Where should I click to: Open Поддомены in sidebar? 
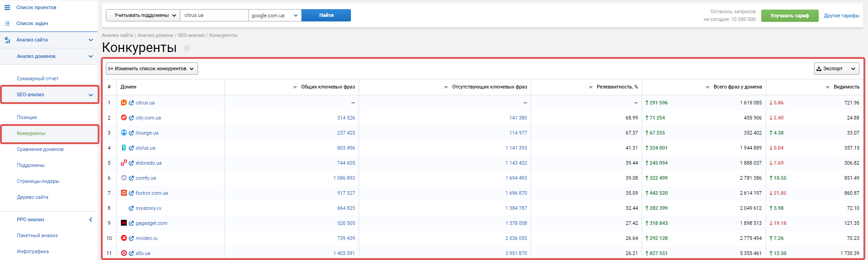click(31, 165)
